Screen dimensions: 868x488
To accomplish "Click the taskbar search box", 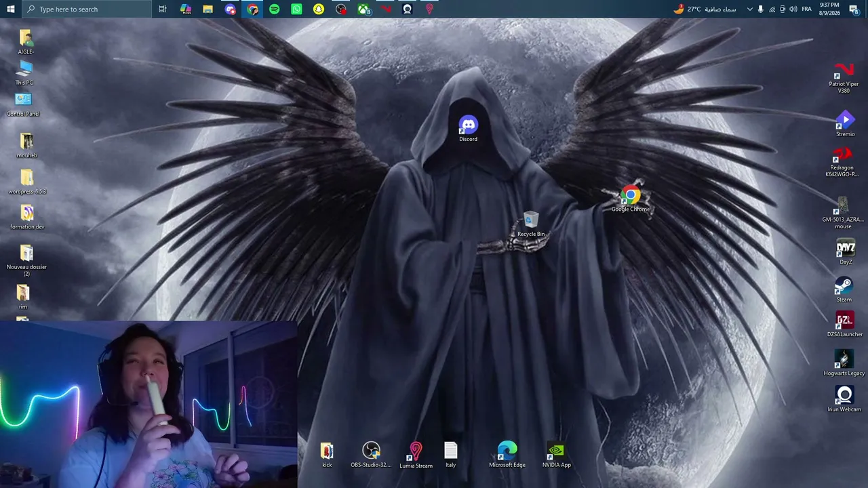I will click(x=86, y=9).
